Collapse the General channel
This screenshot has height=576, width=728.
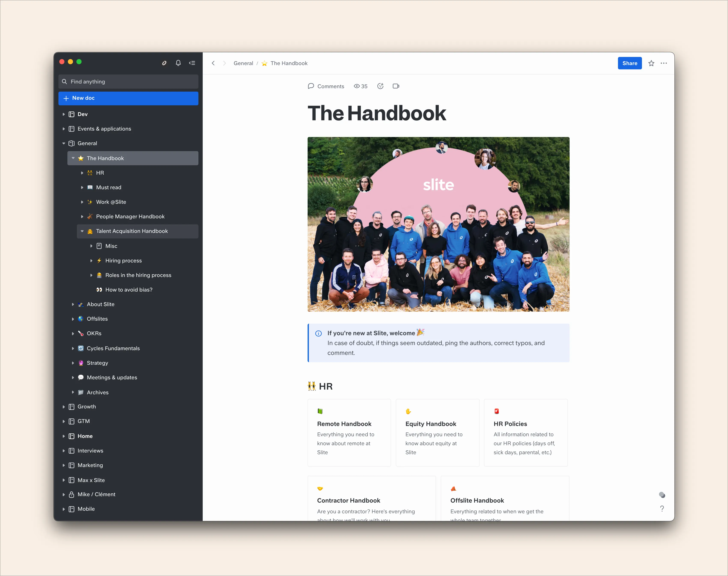(x=63, y=143)
